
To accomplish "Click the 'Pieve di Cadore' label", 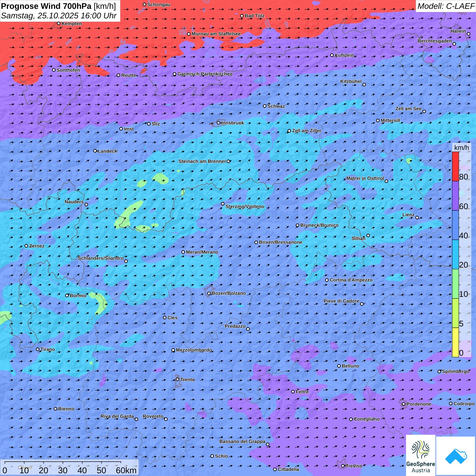I will [341, 301].
